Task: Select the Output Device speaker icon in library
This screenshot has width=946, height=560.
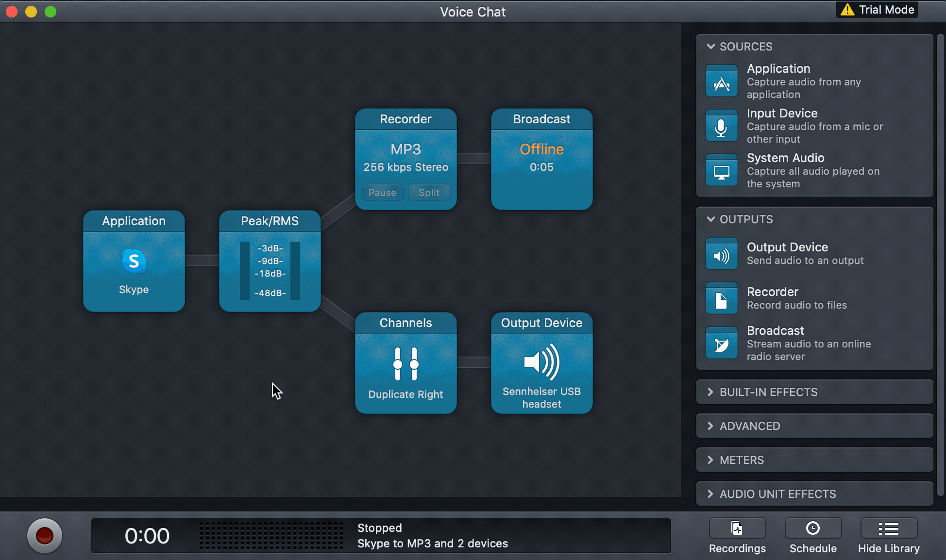Action: click(721, 254)
